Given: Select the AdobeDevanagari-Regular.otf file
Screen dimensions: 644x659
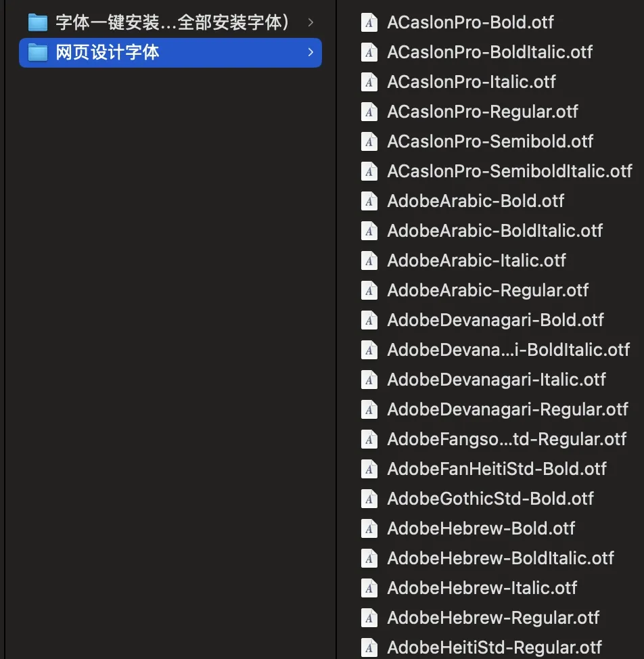Looking at the screenshot, I should pos(507,409).
